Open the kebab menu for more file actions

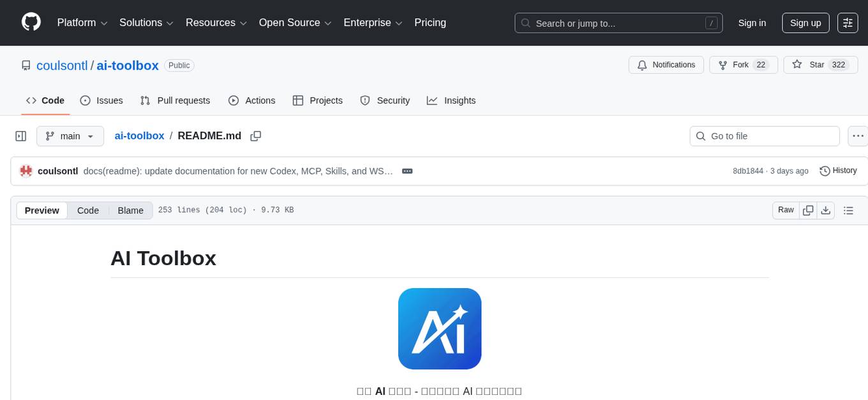858,135
